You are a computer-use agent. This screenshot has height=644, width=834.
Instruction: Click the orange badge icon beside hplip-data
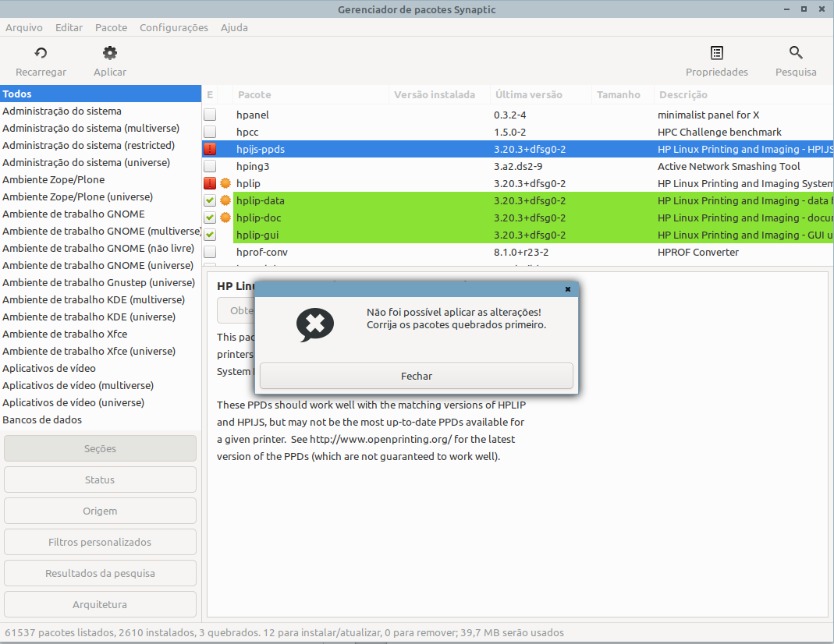coord(225,200)
